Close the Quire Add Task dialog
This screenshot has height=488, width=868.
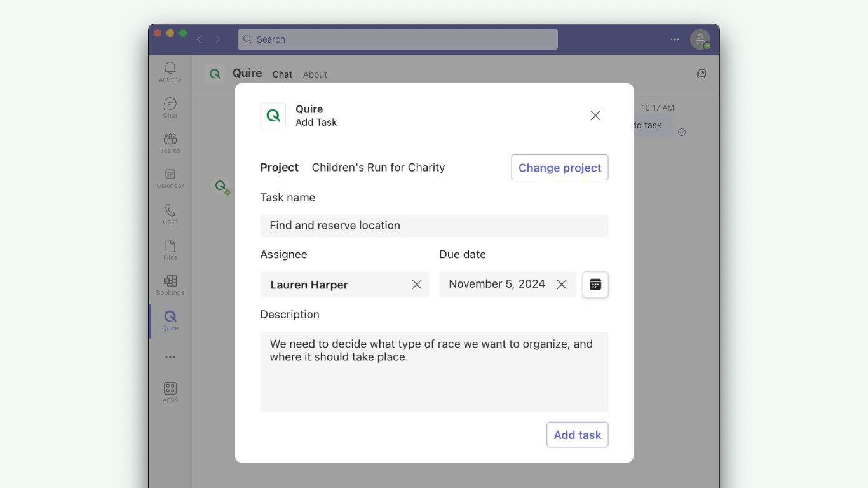pos(595,116)
